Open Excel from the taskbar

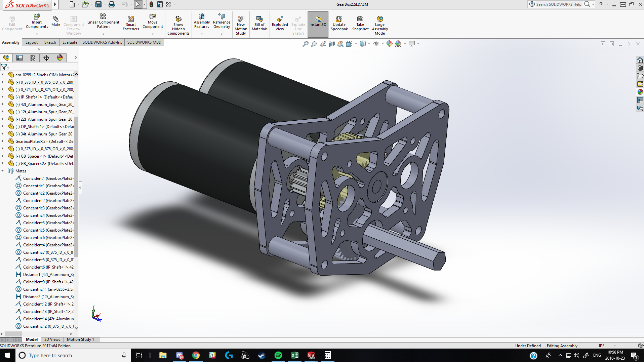tap(295, 355)
